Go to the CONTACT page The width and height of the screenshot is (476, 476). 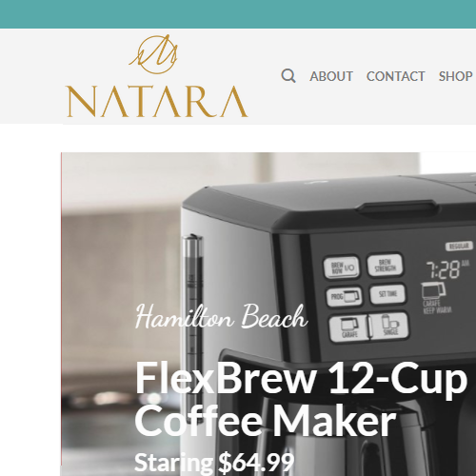tap(395, 76)
